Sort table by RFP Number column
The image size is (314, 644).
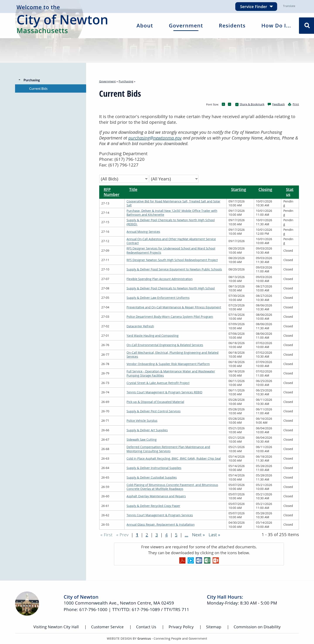111,192
